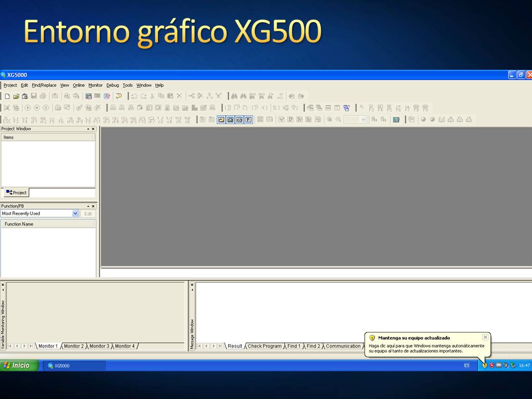Click the Edit button in Function/FB panel
This screenshot has width=532, height=399.
click(x=88, y=214)
